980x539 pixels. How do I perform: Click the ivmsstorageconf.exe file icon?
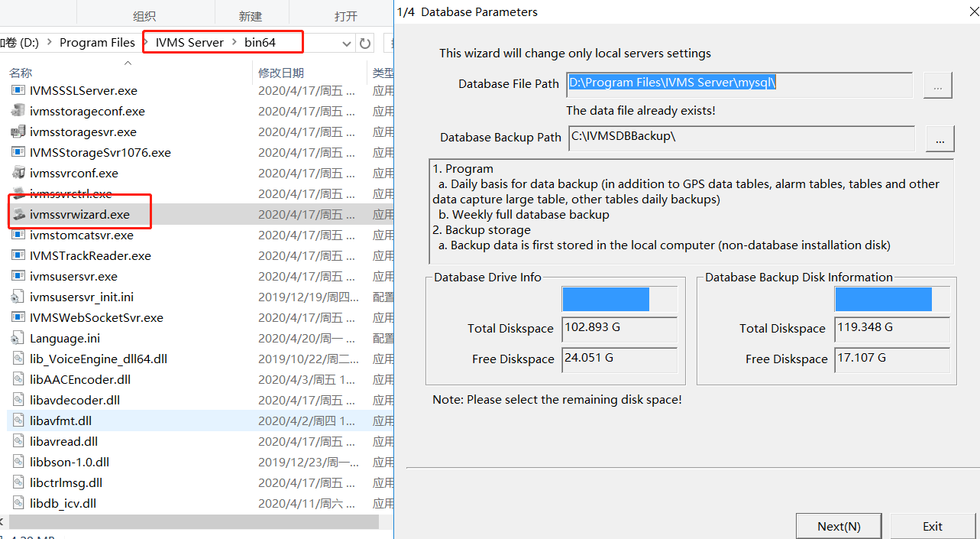coord(18,111)
